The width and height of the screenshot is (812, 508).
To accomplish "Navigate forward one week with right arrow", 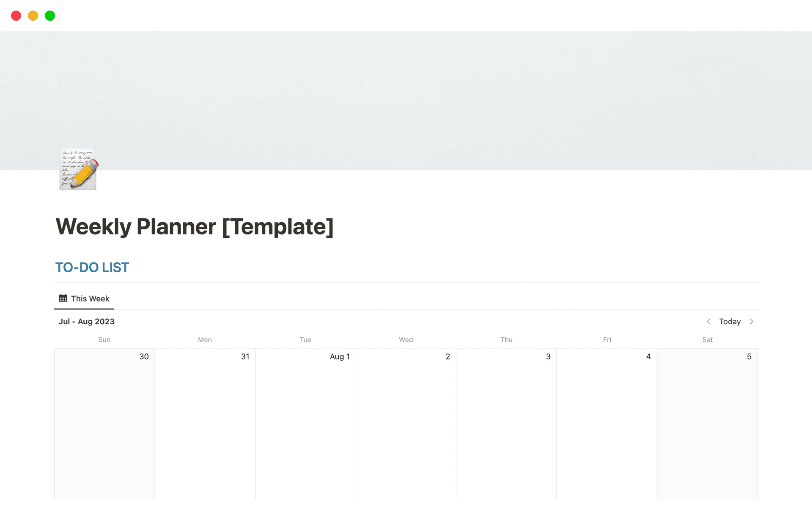I will [x=752, y=321].
